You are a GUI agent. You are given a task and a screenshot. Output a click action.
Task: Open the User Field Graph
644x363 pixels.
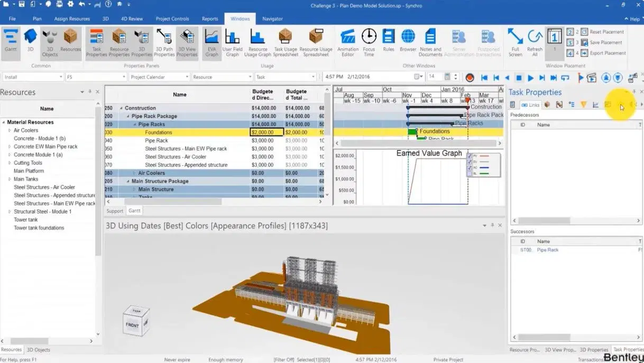(x=232, y=43)
